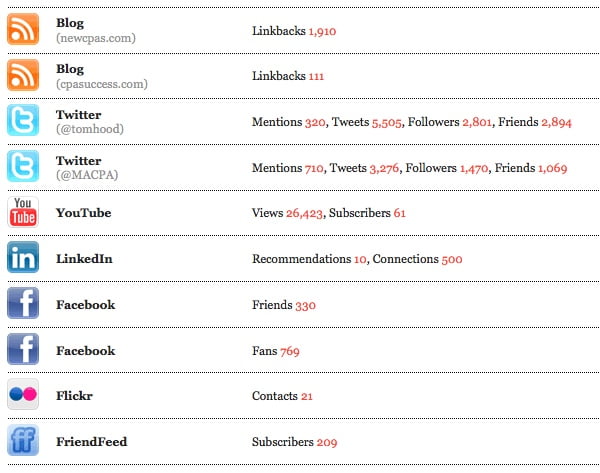Screen dimensions: 600x473
Task: Click the Facebook icon in the Friends row
Action: click(x=23, y=304)
